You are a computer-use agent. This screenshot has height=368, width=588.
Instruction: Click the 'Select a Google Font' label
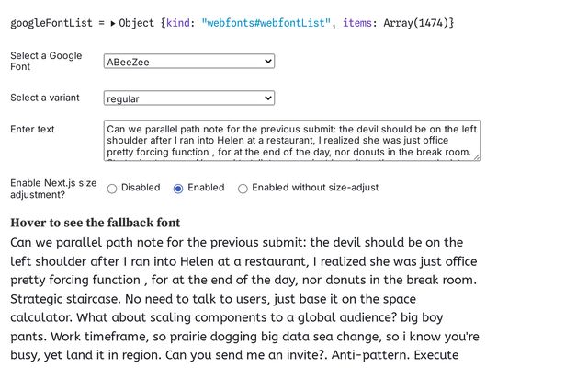pos(45,62)
